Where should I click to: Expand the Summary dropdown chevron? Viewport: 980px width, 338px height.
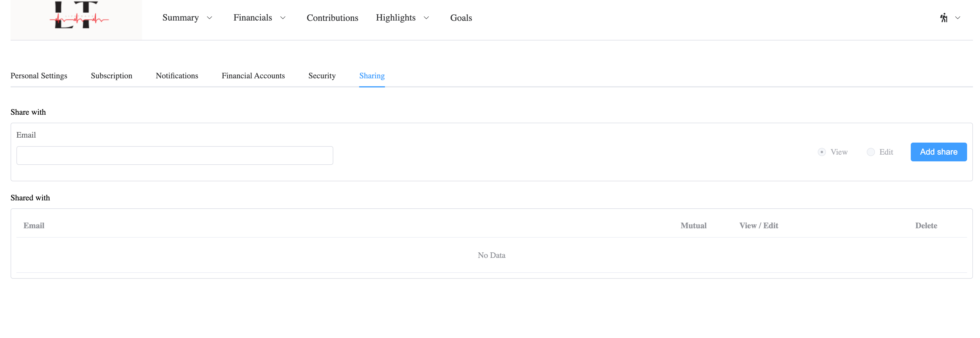[x=209, y=18]
